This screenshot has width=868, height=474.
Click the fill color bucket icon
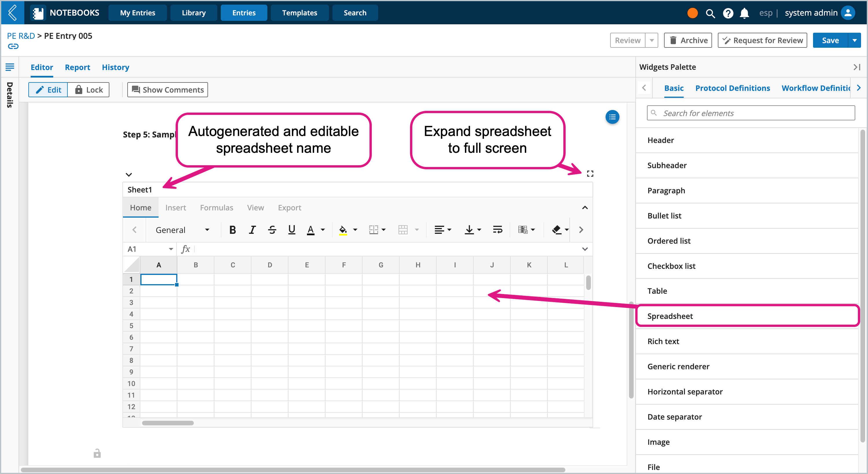[343, 230]
